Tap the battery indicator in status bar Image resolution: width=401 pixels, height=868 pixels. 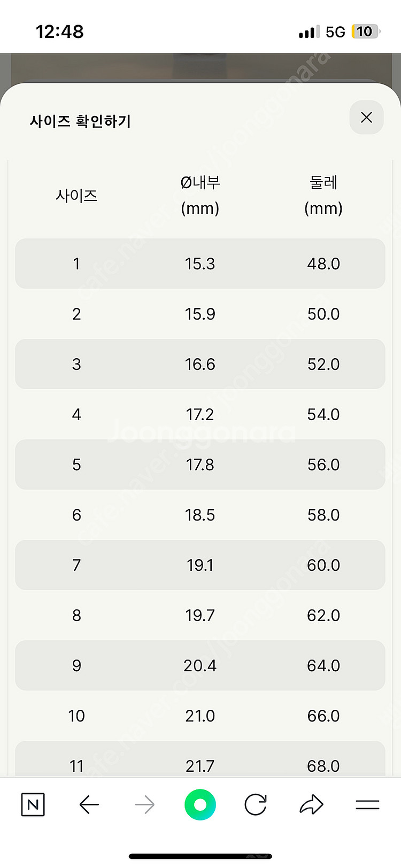tap(365, 32)
